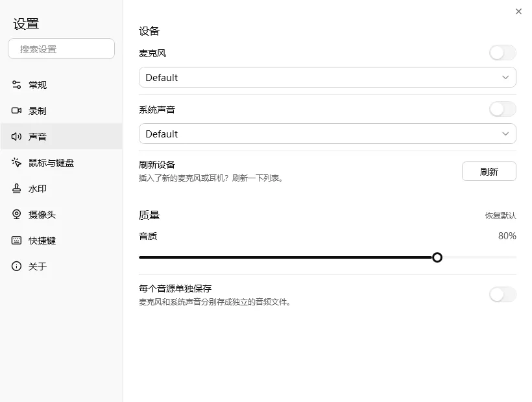Click the 关于 info icon
Image resolution: width=532 pixels, height=402 pixels.
(x=16, y=266)
